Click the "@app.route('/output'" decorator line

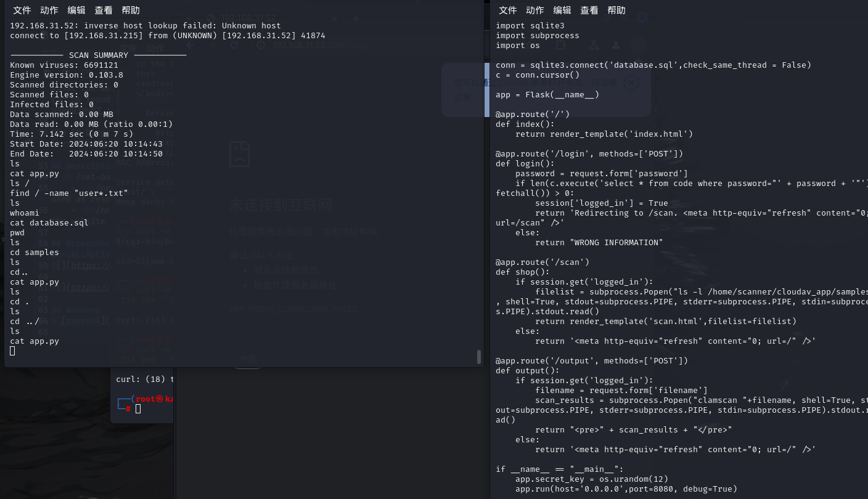tap(592, 361)
